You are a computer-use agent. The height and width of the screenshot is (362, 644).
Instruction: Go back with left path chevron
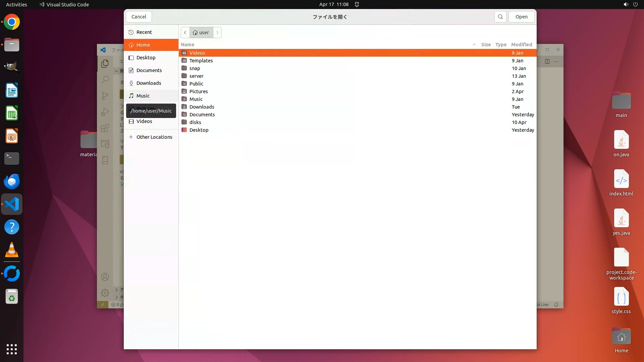(185, 33)
